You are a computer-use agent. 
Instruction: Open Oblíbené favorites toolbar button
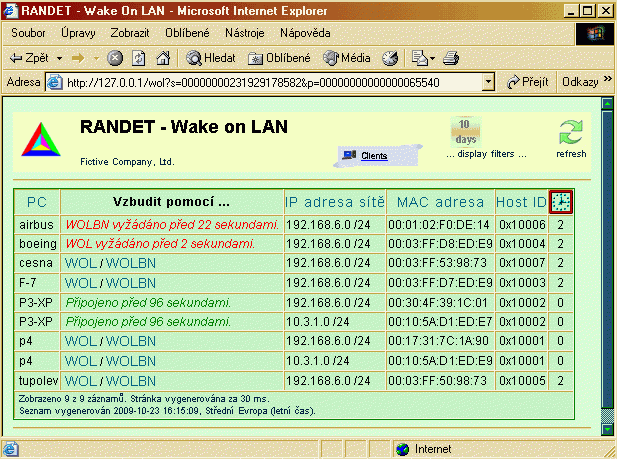279,58
